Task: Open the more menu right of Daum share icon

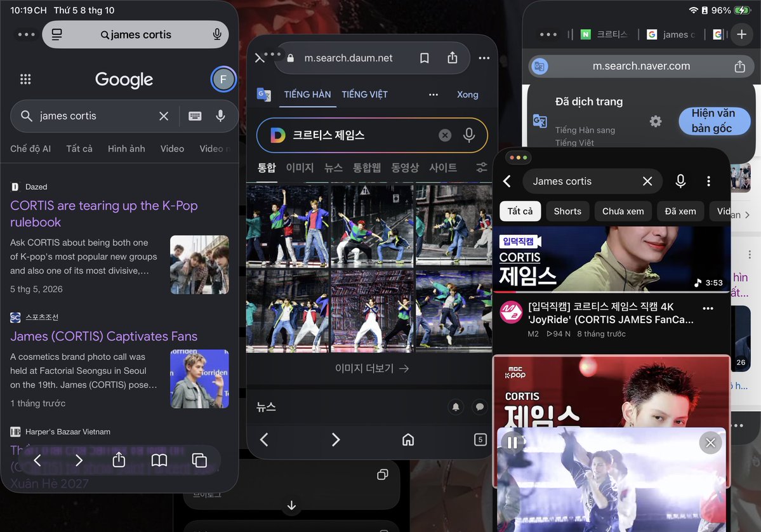Action: 484,58
